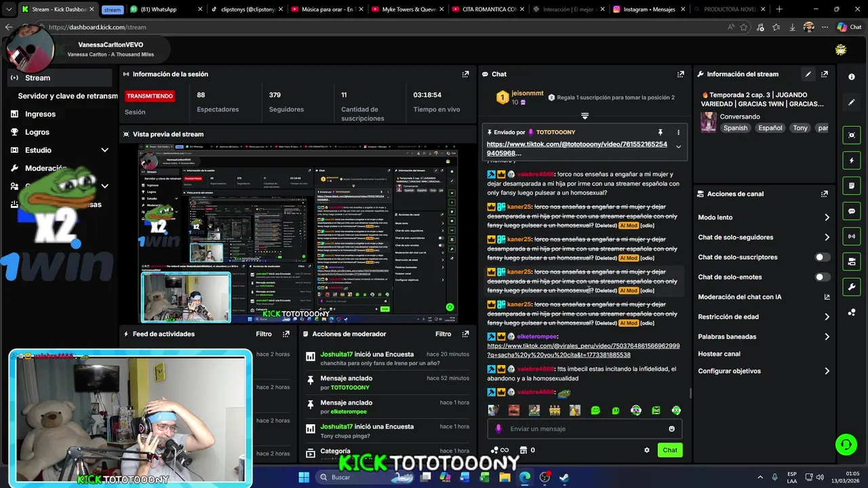Open chat settings gear icon
The image size is (868, 488).
point(646,450)
